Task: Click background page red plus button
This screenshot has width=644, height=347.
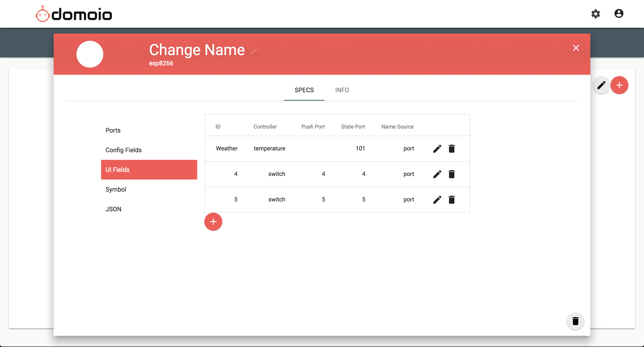Action: coord(619,85)
